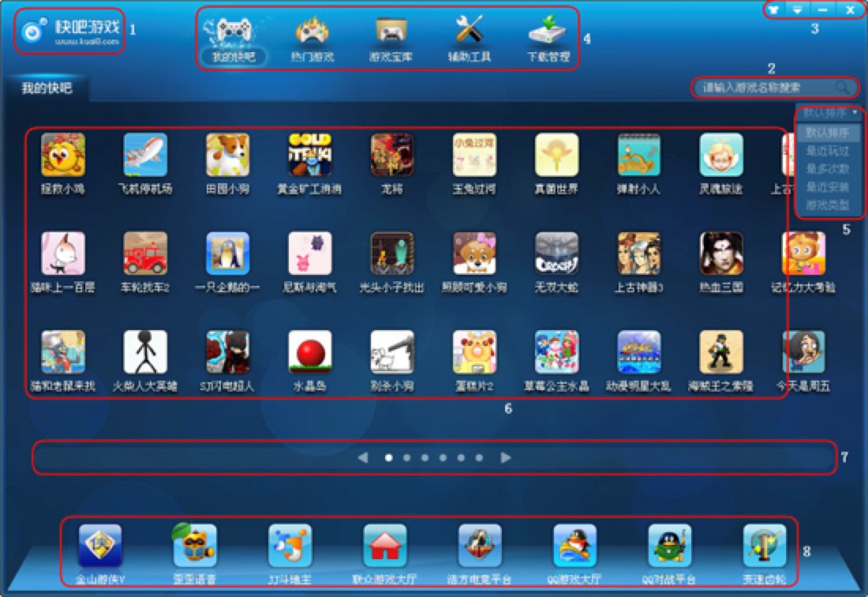Open the 热门游戏 (Hot Games) section
868x597 pixels.
(x=312, y=39)
